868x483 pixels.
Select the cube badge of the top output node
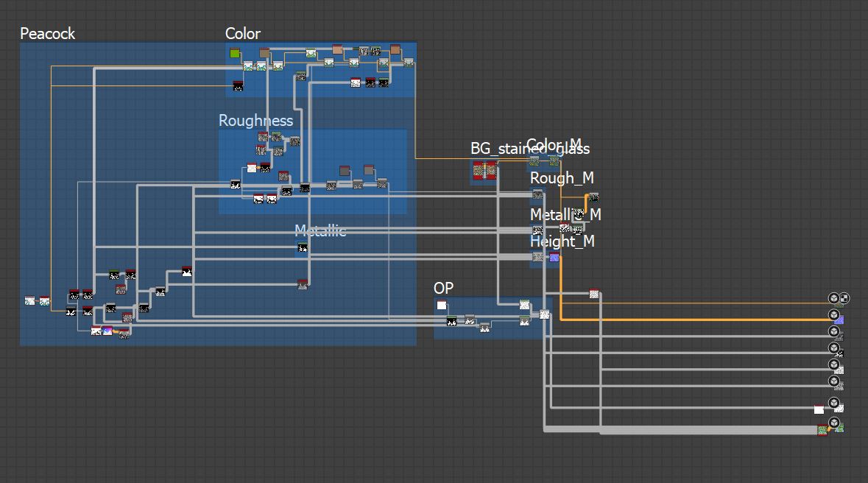[x=833, y=298]
